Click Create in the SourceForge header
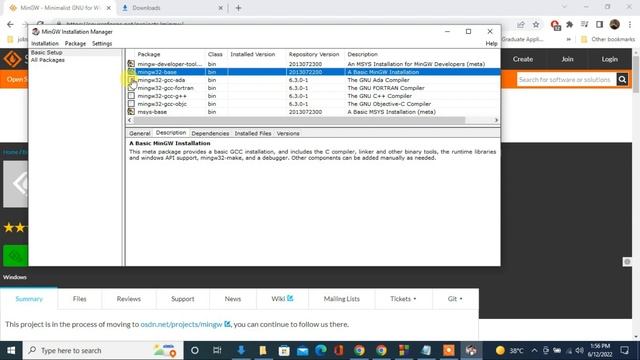Viewport: 640px width, 360px height. point(523,59)
